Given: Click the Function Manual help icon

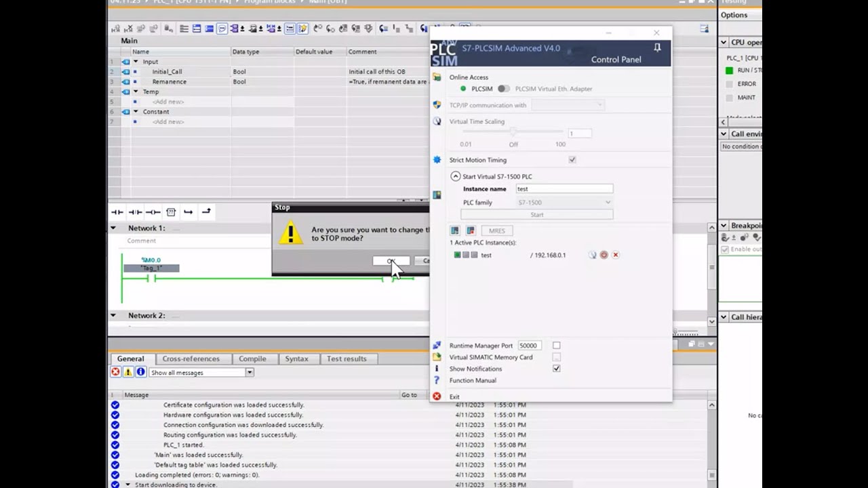Looking at the screenshot, I should pos(437,380).
